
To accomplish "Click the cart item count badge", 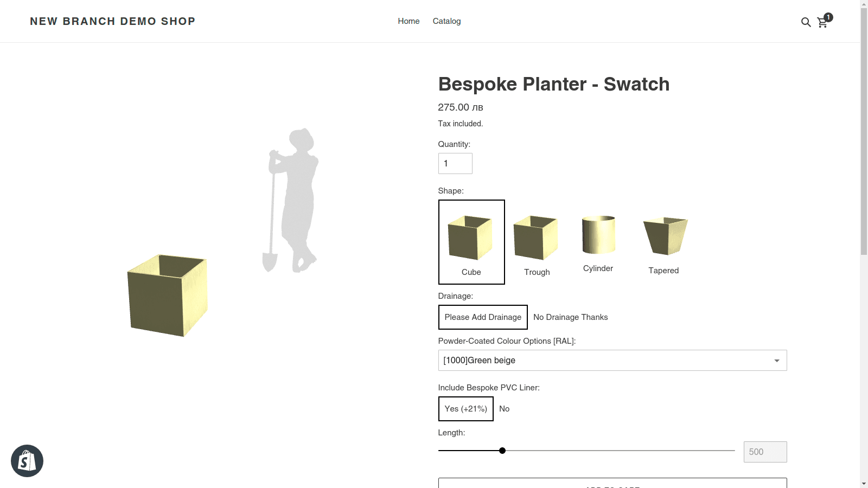I will click(x=827, y=17).
